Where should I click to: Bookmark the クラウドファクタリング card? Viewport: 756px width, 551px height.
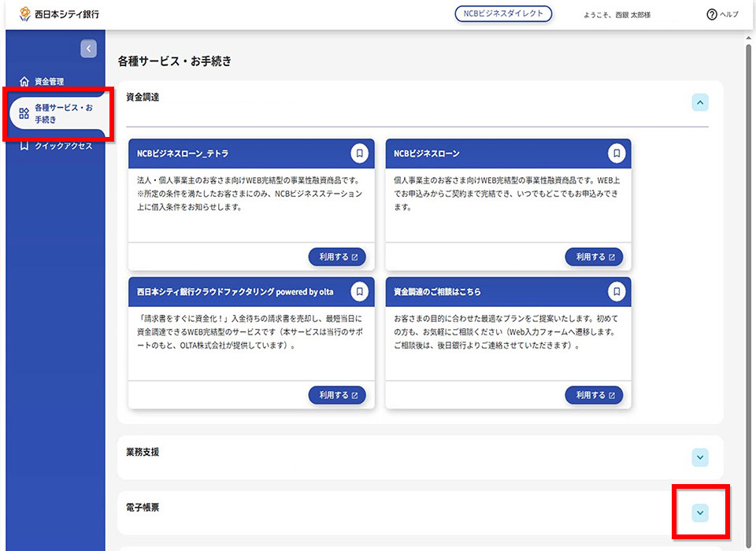359,292
